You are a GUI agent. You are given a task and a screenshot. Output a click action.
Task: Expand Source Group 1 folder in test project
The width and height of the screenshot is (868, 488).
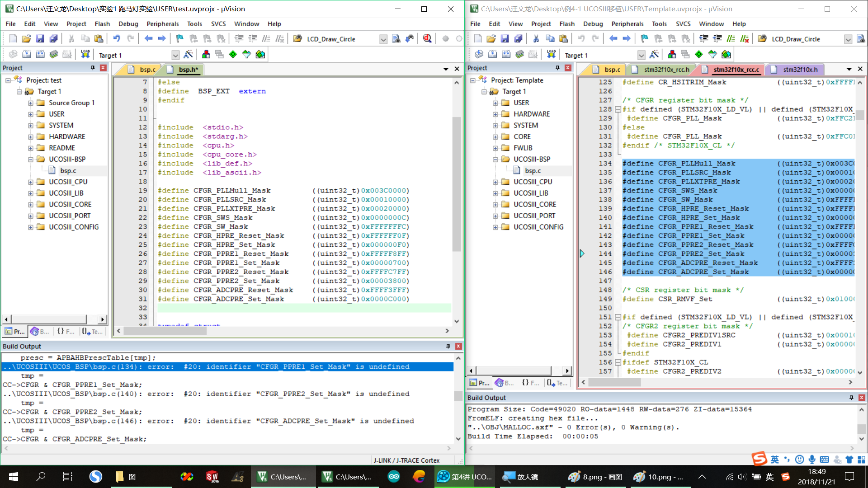30,103
